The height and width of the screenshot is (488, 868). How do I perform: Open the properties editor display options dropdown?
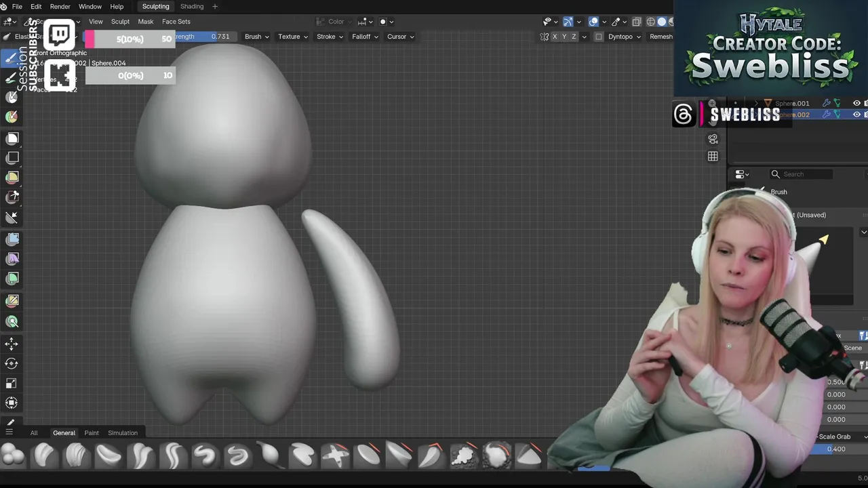tap(743, 174)
